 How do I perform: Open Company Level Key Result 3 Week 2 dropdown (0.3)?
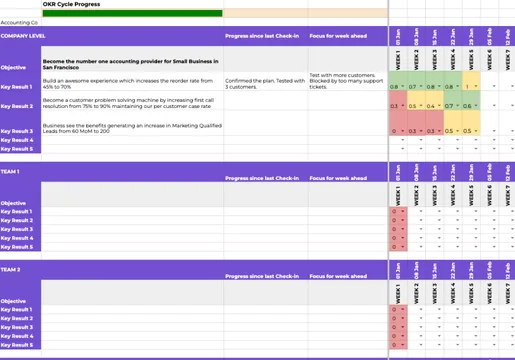point(421,131)
